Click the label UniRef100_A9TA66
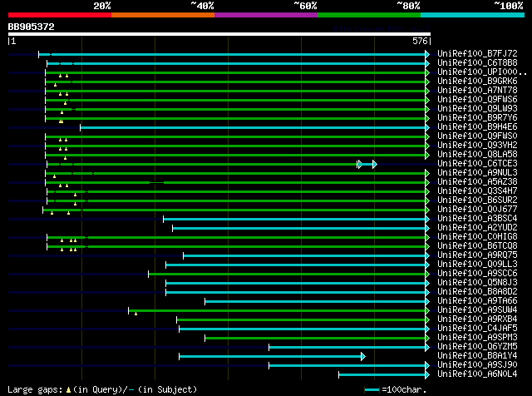Image resolution: width=532 pixels, height=396 pixels. [x=477, y=301]
